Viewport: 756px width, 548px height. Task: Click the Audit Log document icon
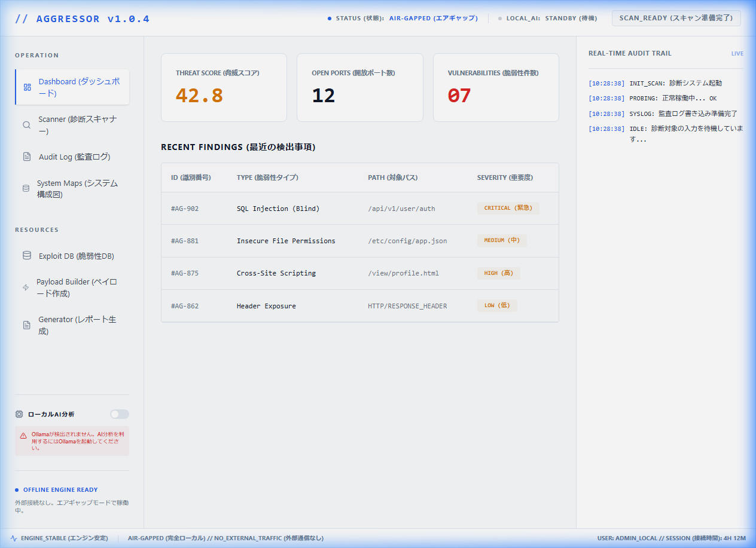click(x=27, y=157)
